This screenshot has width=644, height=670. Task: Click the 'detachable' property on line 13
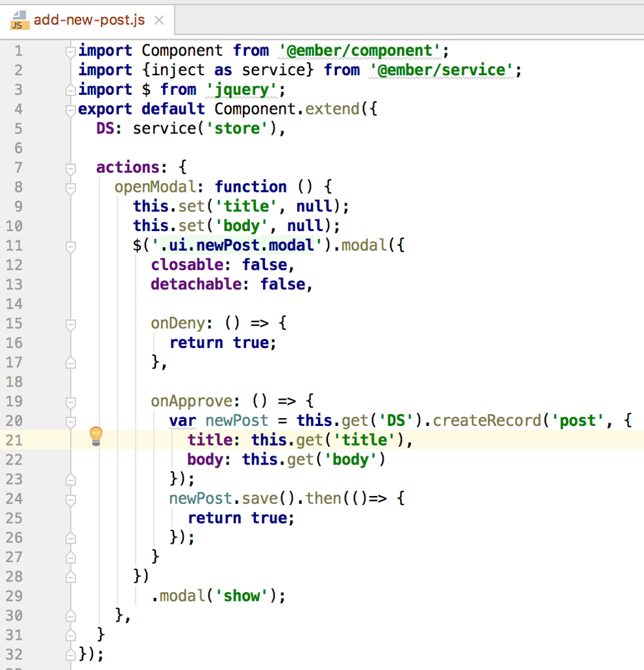coord(196,284)
